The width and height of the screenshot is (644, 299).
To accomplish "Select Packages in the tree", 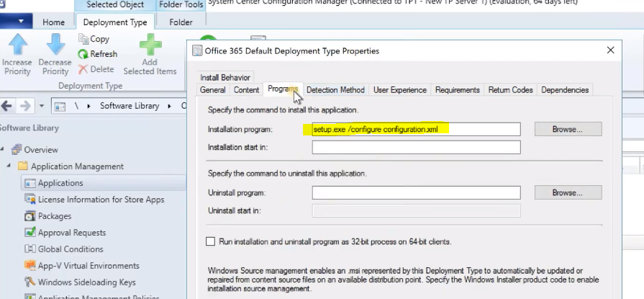I will [x=55, y=216].
